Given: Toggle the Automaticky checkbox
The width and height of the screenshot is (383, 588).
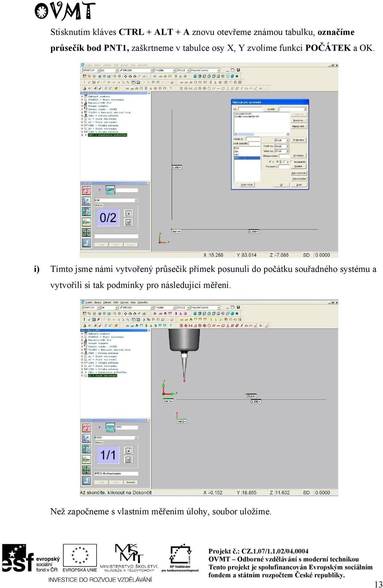Looking at the screenshot, I should click(292, 161).
